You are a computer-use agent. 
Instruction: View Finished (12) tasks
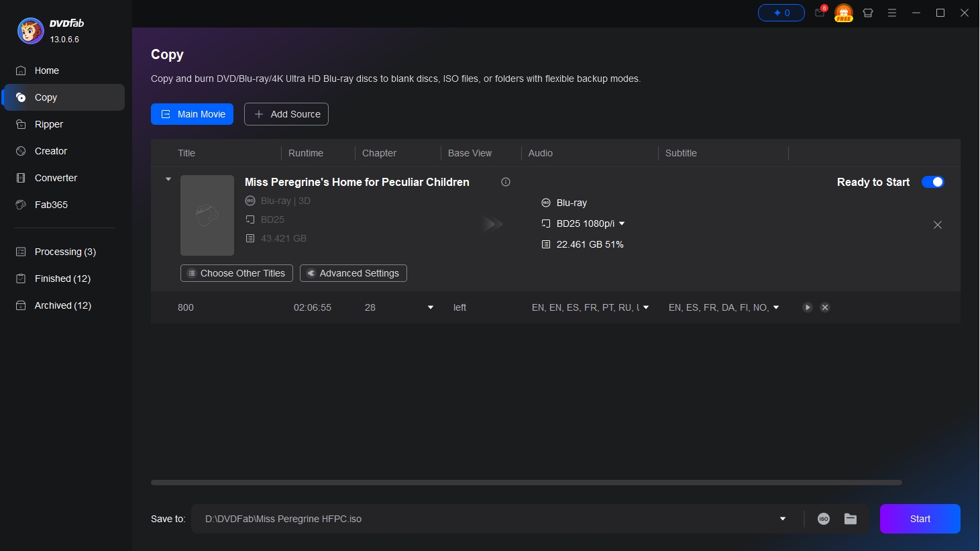click(63, 279)
